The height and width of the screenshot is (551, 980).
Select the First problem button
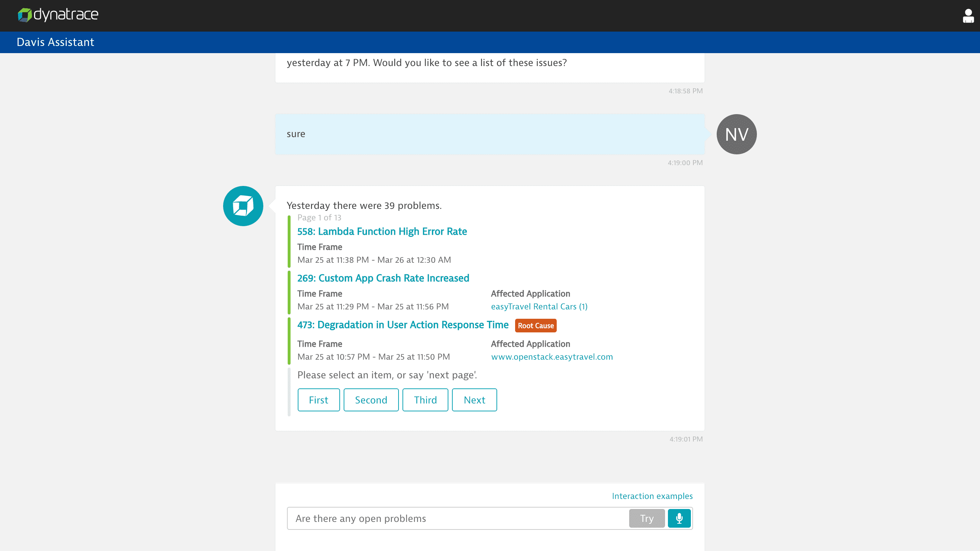click(x=319, y=400)
